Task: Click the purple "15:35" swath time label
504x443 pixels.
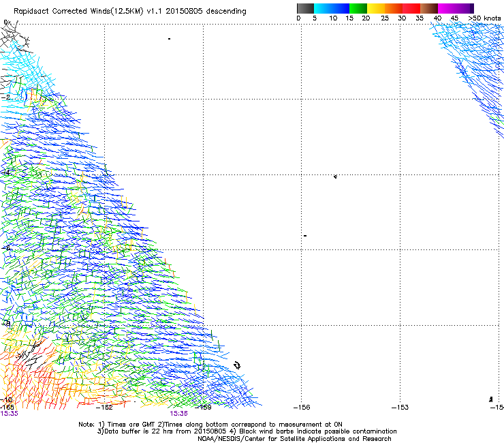Action: (x=10, y=414)
